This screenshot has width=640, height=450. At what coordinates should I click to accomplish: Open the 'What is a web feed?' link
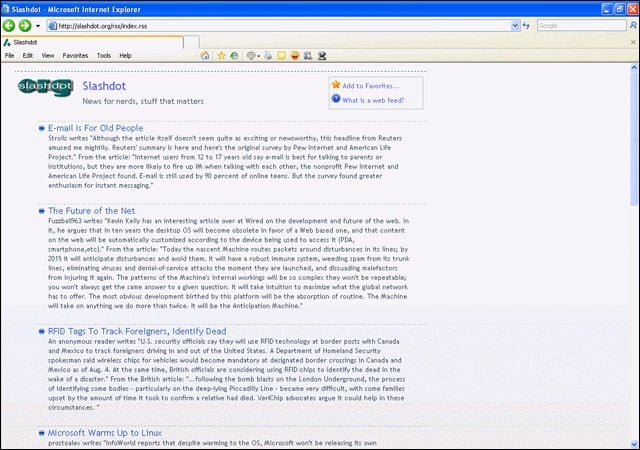[x=373, y=100]
